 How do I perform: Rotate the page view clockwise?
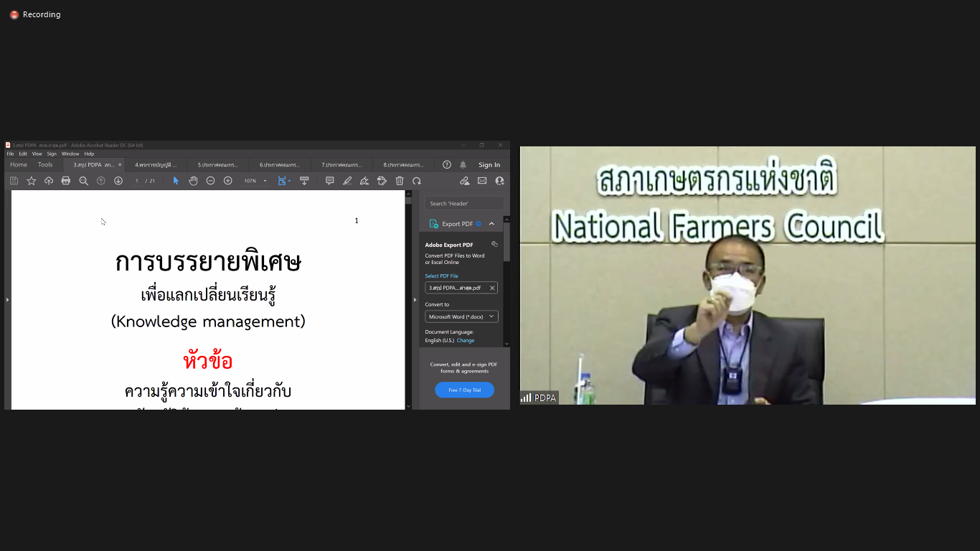(417, 181)
